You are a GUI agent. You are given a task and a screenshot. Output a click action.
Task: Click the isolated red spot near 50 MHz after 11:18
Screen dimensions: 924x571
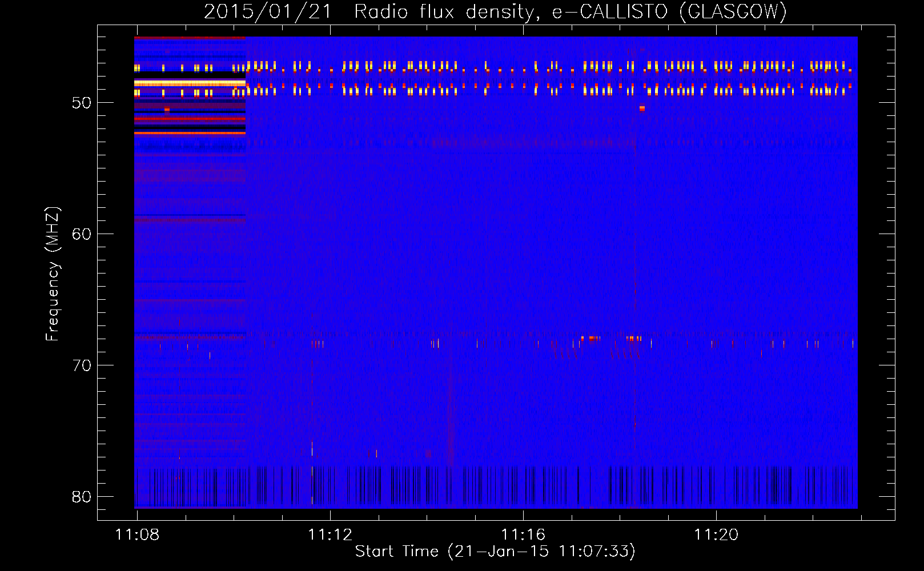642,108
